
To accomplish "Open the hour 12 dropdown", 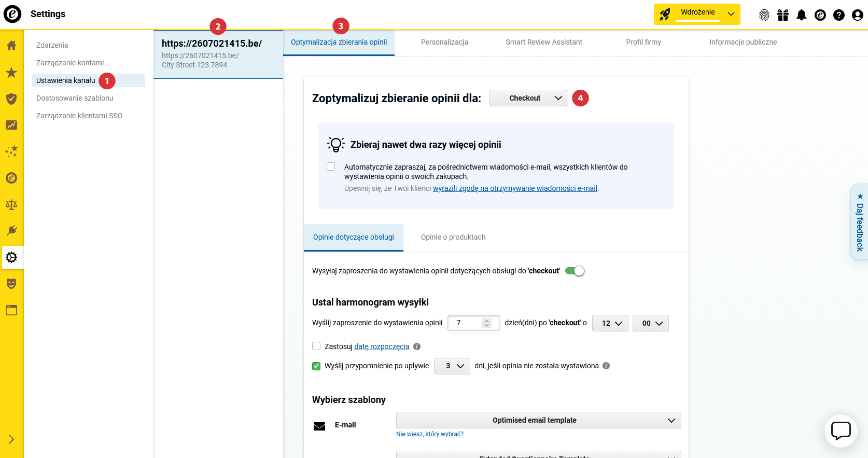I will point(610,323).
